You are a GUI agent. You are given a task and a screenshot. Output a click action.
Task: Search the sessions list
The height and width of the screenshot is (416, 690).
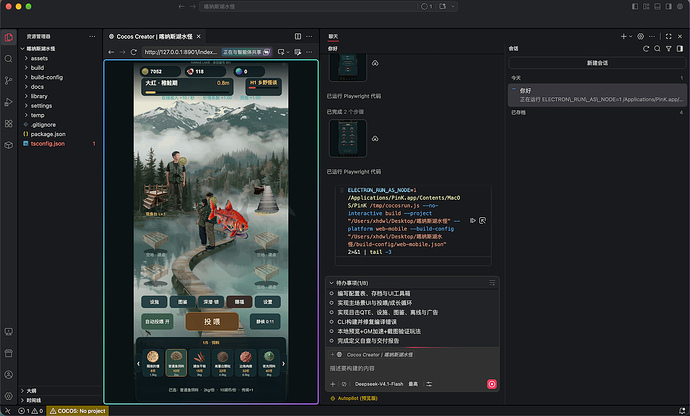pyautogui.click(x=657, y=49)
